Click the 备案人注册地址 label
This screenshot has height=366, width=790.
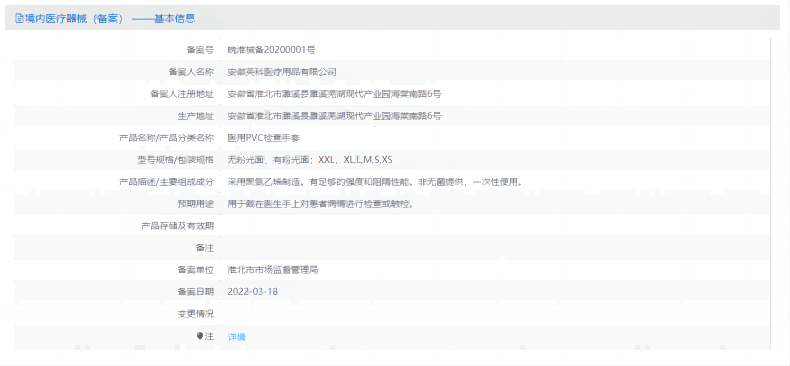(182, 94)
